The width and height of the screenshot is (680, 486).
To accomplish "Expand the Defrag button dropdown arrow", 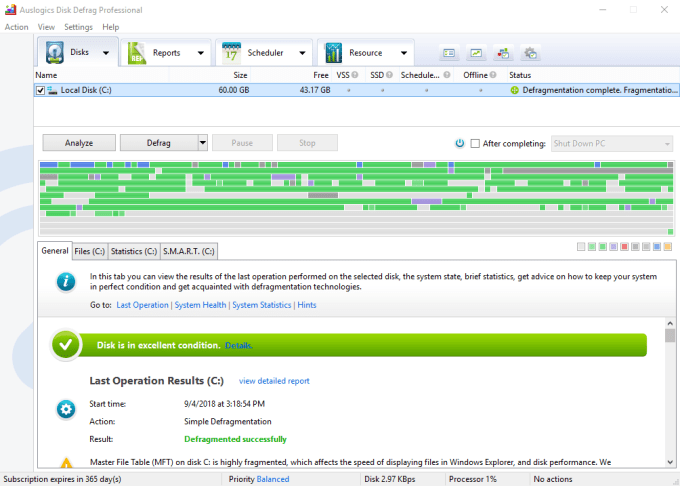I will pyautogui.click(x=202, y=143).
